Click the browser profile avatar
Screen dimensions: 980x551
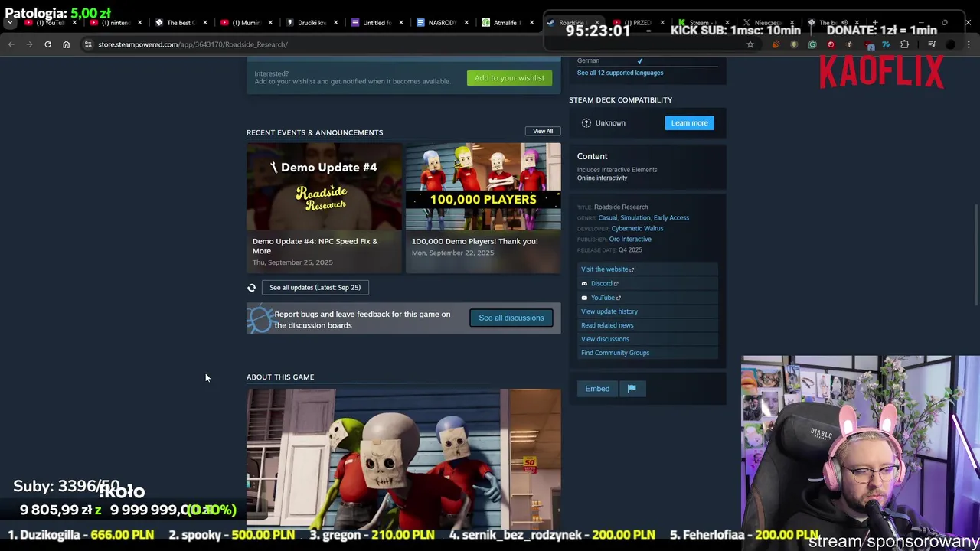coord(951,44)
